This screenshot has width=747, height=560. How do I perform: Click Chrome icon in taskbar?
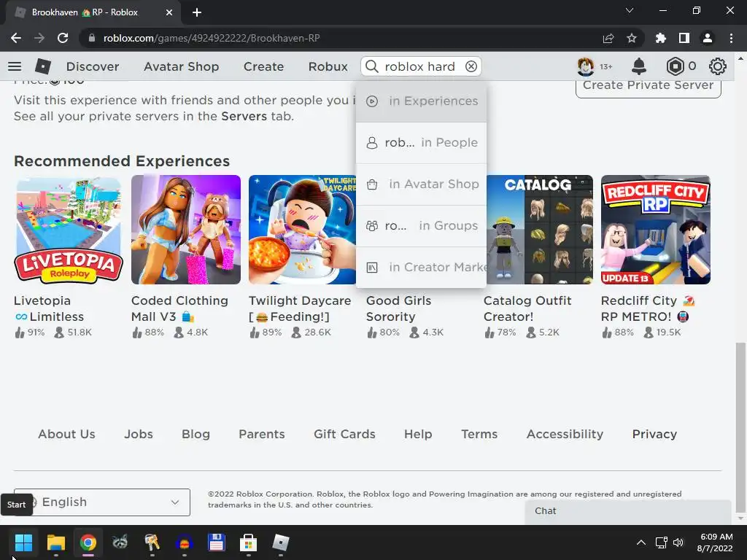(x=88, y=542)
